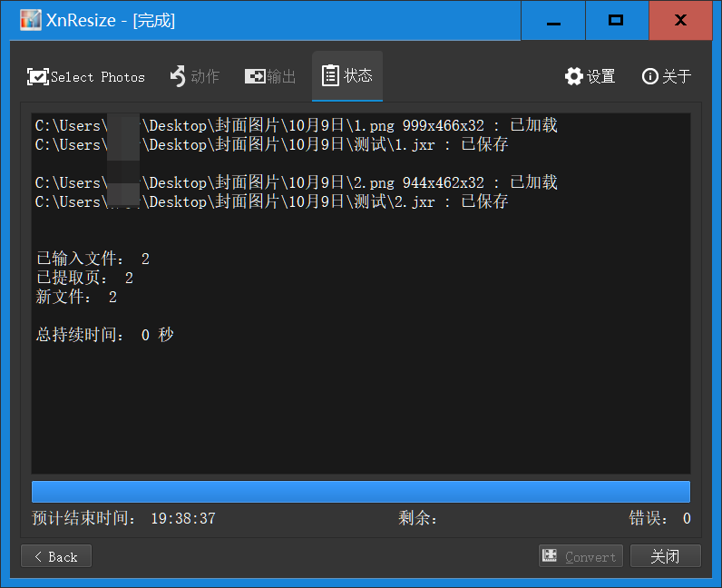
Task: Click the Convert button's film icon
Action: [550, 555]
